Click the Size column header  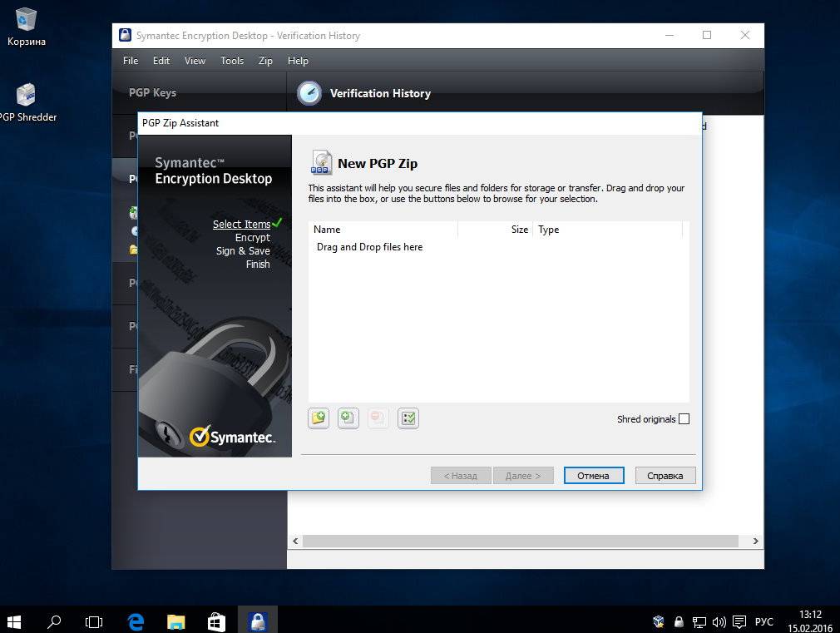click(496, 230)
